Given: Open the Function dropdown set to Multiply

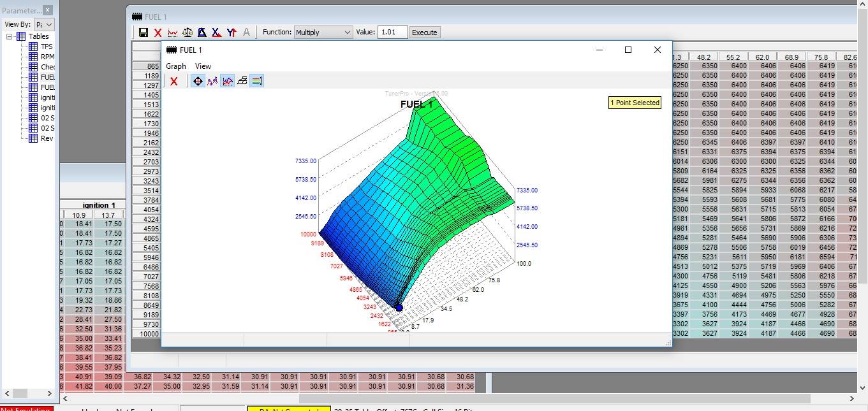Looking at the screenshot, I should [323, 32].
